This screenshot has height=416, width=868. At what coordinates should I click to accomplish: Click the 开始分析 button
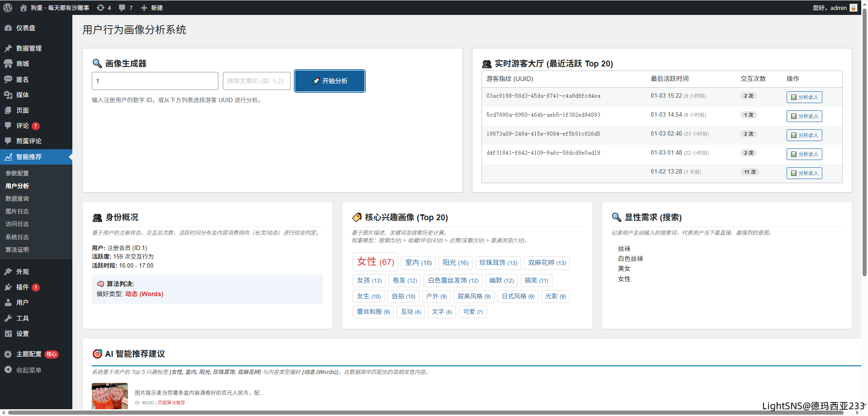330,81
